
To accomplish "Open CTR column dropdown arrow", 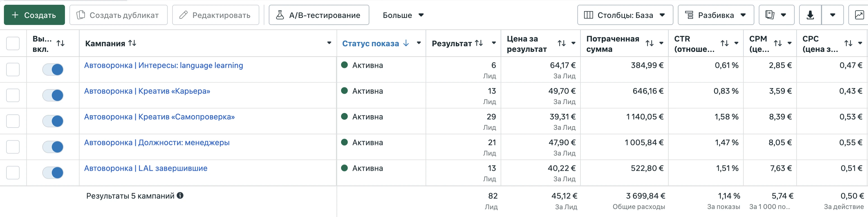I will [x=736, y=43].
